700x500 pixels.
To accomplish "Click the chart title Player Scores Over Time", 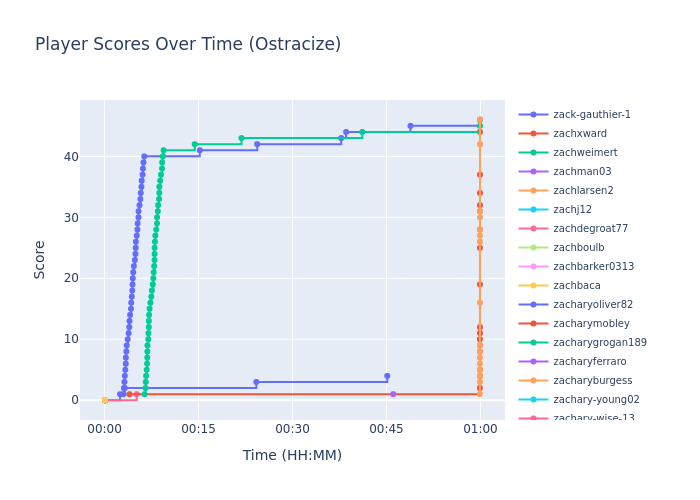I will point(188,45).
